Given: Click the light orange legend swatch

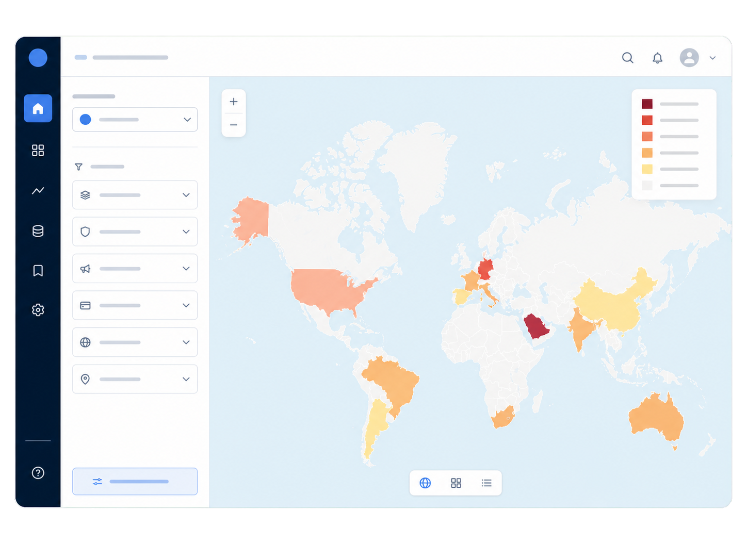Looking at the screenshot, I should [647, 153].
